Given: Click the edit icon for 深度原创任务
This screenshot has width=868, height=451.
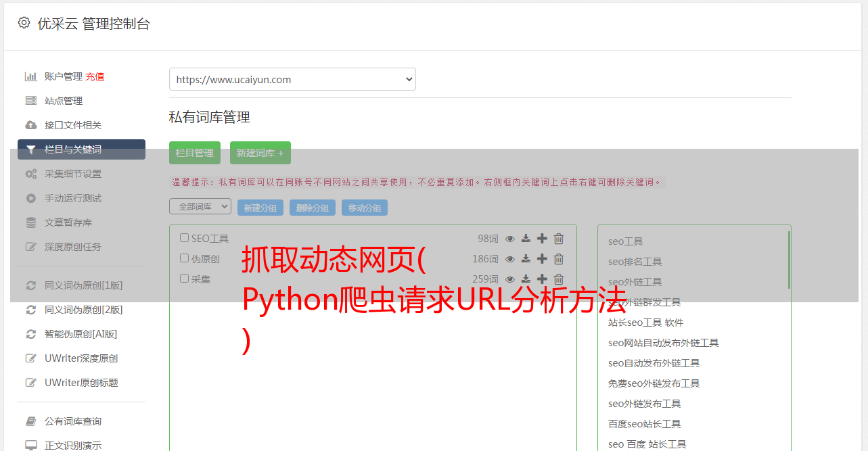Looking at the screenshot, I should pos(31,247).
